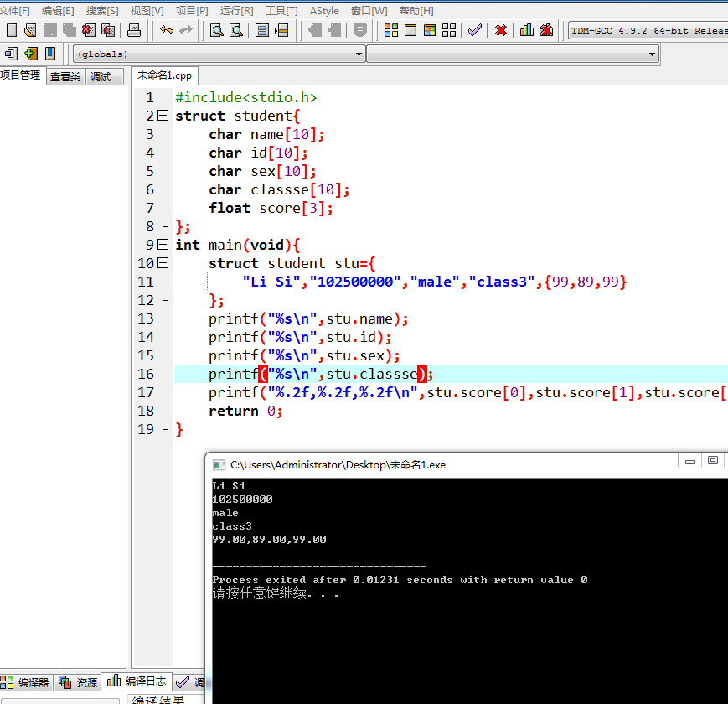Click the grayed unindent icon

(333, 31)
